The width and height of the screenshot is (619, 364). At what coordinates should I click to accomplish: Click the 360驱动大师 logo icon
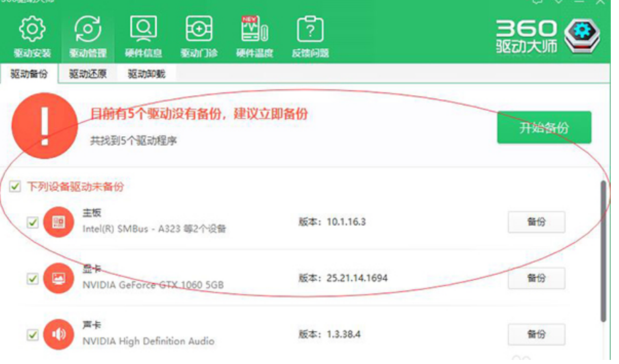581,36
